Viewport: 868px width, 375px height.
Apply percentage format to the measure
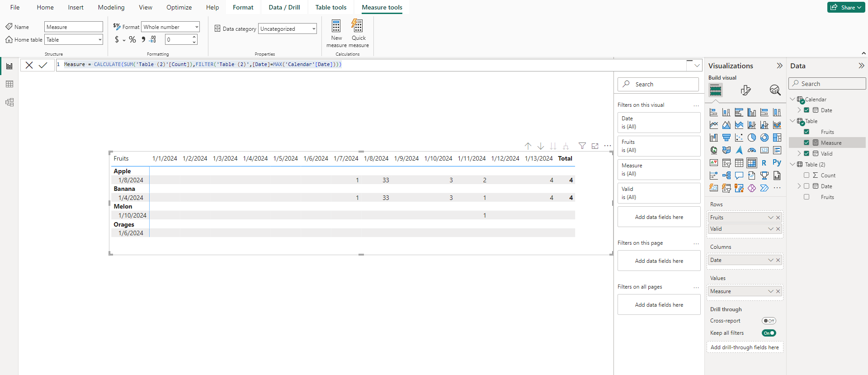(x=132, y=40)
